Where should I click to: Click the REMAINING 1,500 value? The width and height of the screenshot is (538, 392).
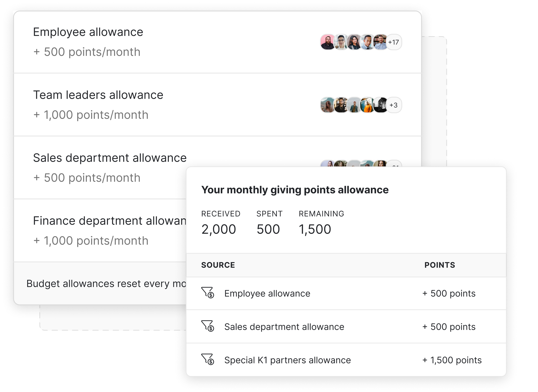(x=315, y=229)
